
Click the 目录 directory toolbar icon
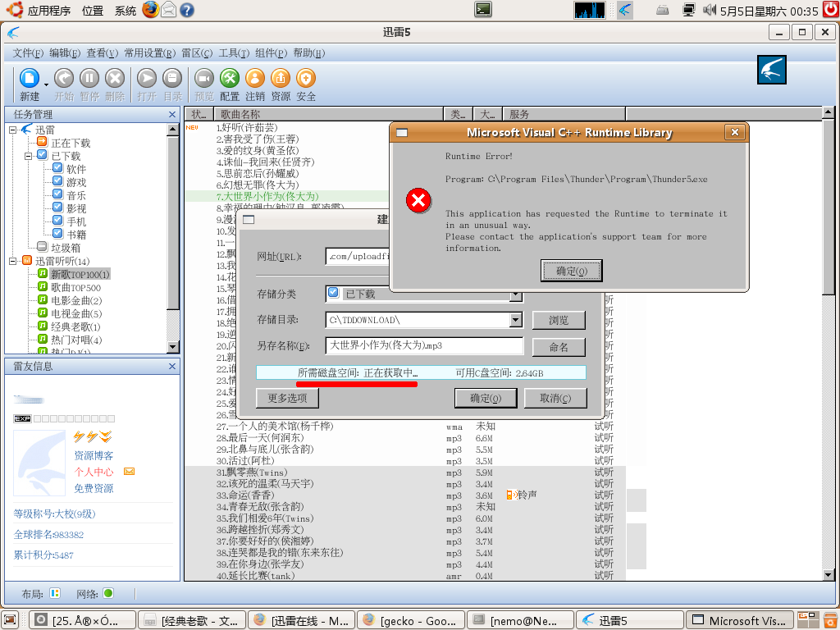pos(172,78)
